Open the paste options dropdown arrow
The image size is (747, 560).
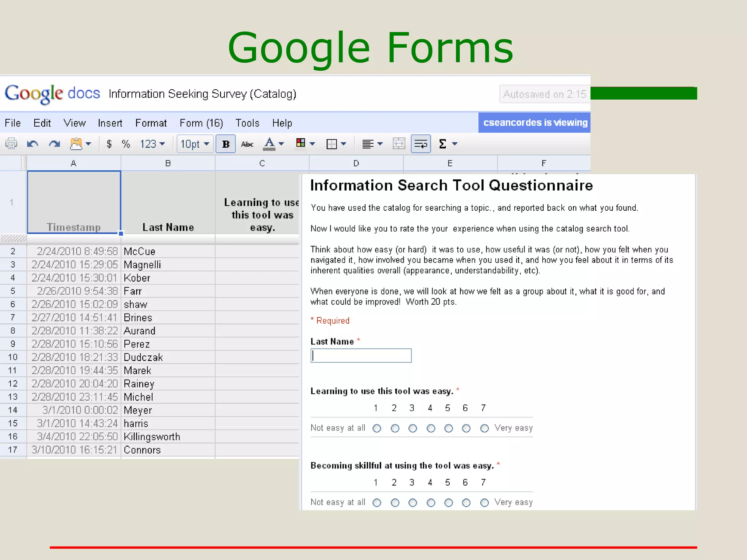[88, 144]
